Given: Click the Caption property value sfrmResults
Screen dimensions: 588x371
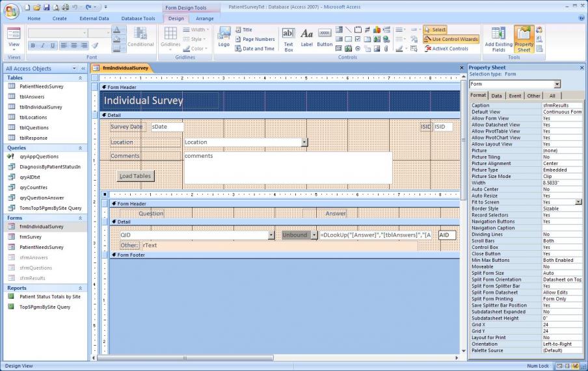Looking at the screenshot, I should tap(561, 105).
